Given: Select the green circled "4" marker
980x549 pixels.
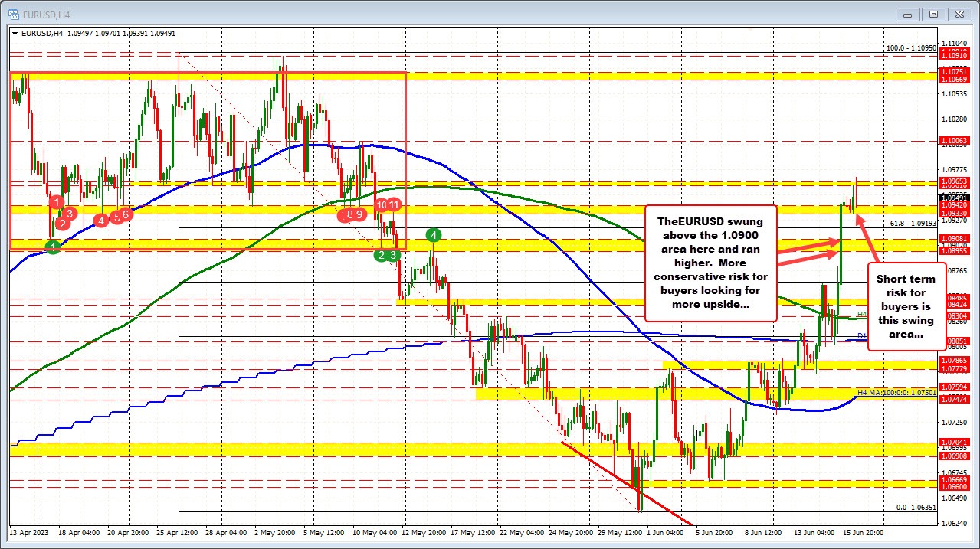Looking at the screenshot, I should coord(432,236).
